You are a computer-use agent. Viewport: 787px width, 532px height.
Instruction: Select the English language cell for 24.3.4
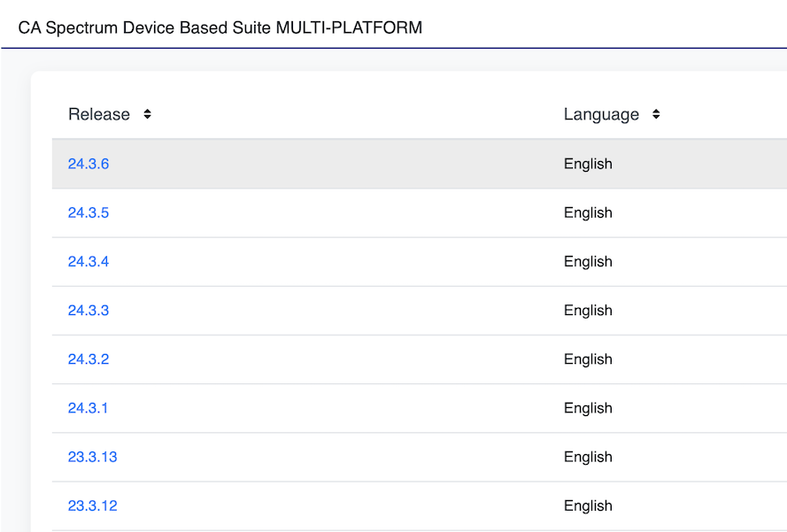pyautogui.click(x=588, y=261)
